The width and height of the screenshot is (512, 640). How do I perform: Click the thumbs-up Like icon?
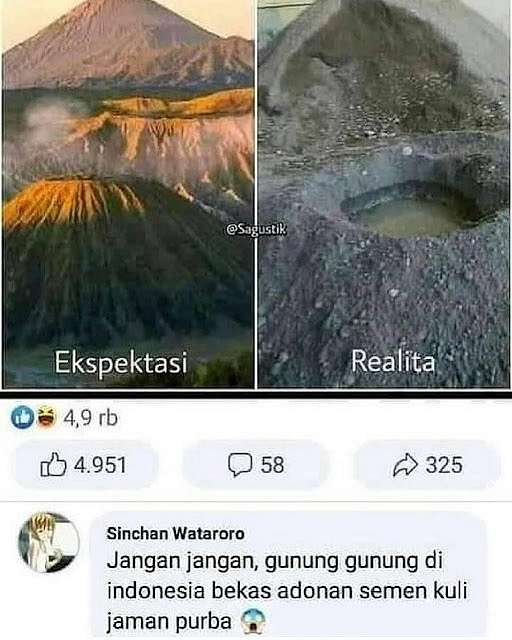(x=53, y=464)
